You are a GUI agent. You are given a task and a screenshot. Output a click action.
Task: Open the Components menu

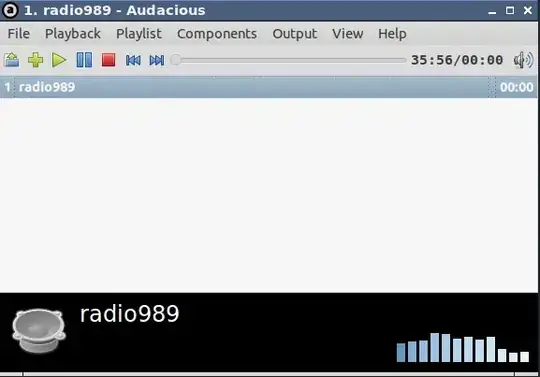pos(217,34)
